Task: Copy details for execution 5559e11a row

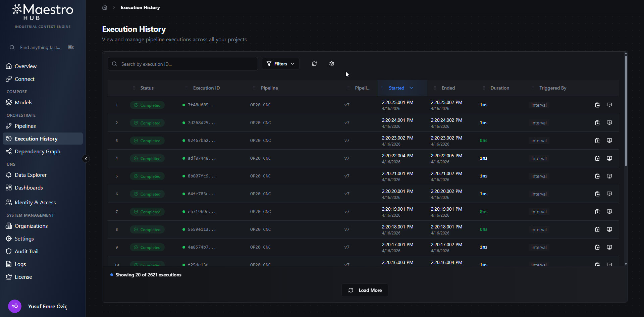Action: (x=597, y=229)
